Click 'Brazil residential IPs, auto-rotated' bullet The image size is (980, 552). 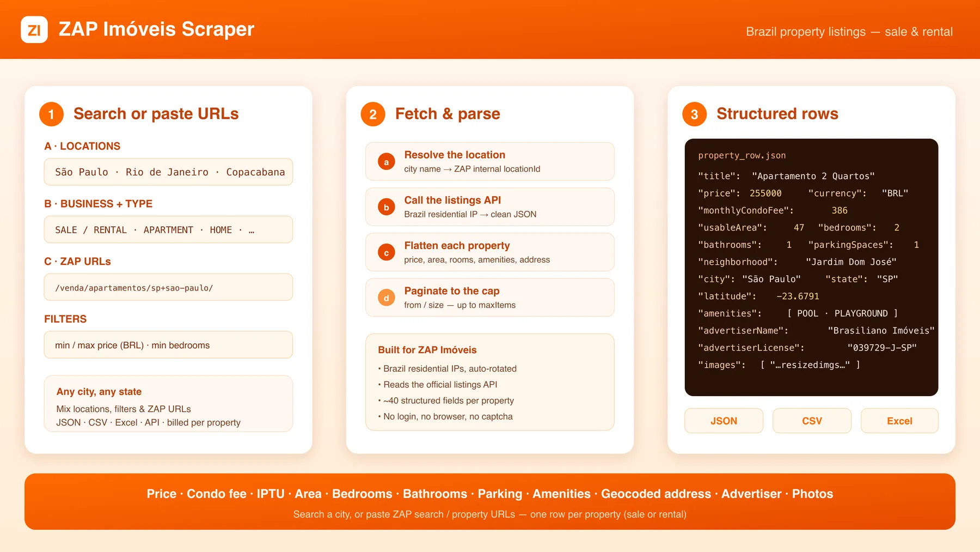coord(448,369)
